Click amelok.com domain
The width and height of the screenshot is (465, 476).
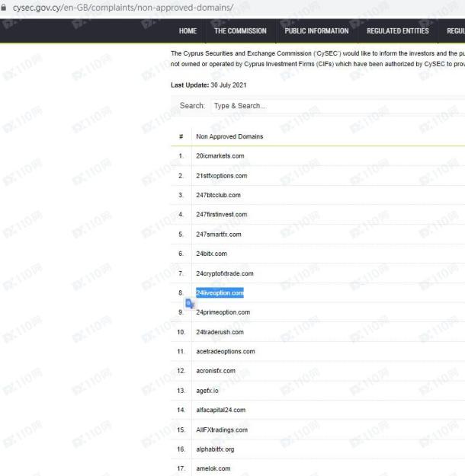[213, 468]
